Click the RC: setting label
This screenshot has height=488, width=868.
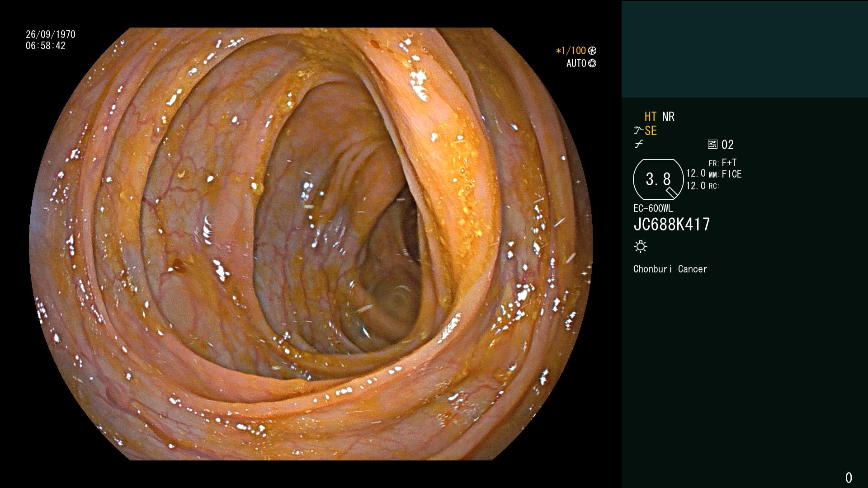714,186
